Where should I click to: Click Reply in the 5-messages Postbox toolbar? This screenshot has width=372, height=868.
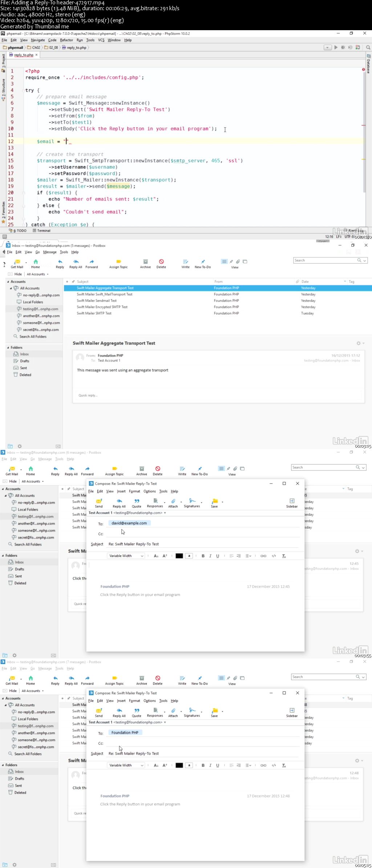coord(60,264)
